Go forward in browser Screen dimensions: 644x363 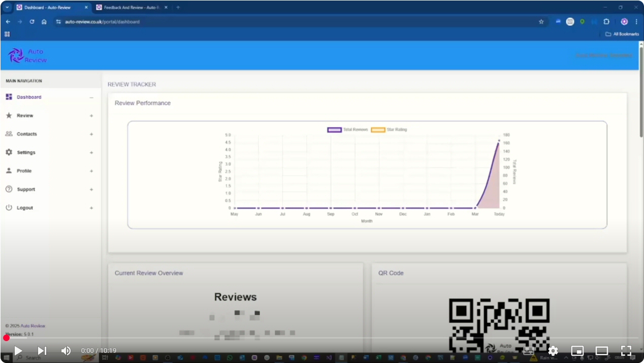click(20, 22)
